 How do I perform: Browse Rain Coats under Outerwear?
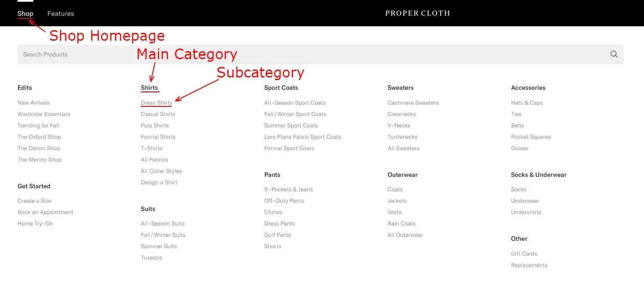point(401,223)
